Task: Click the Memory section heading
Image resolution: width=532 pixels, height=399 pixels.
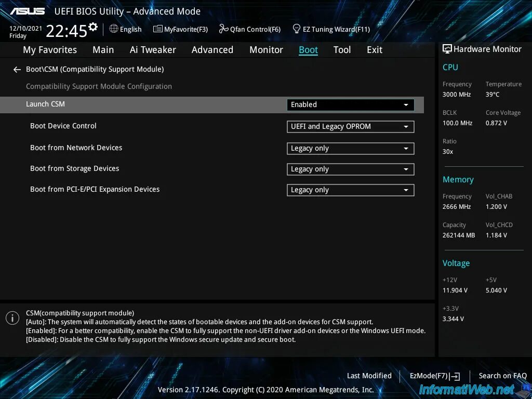Action: tap(458, 179)
